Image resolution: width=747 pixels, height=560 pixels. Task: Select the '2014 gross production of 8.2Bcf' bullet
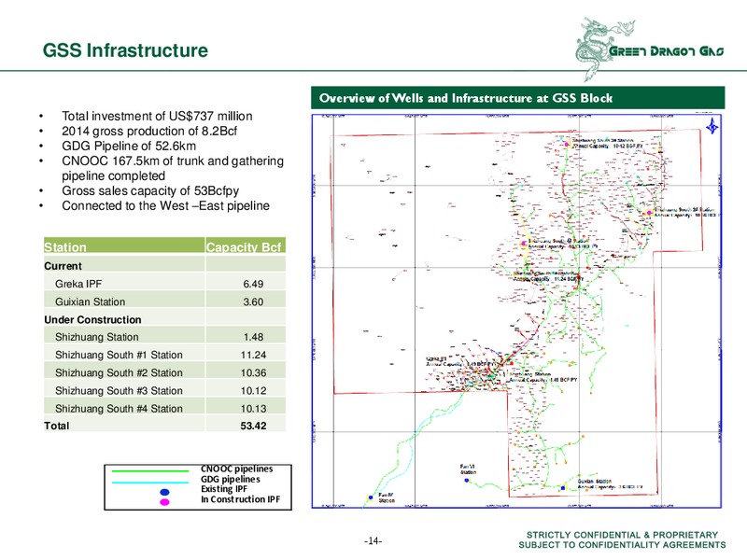tap(149, 131)
